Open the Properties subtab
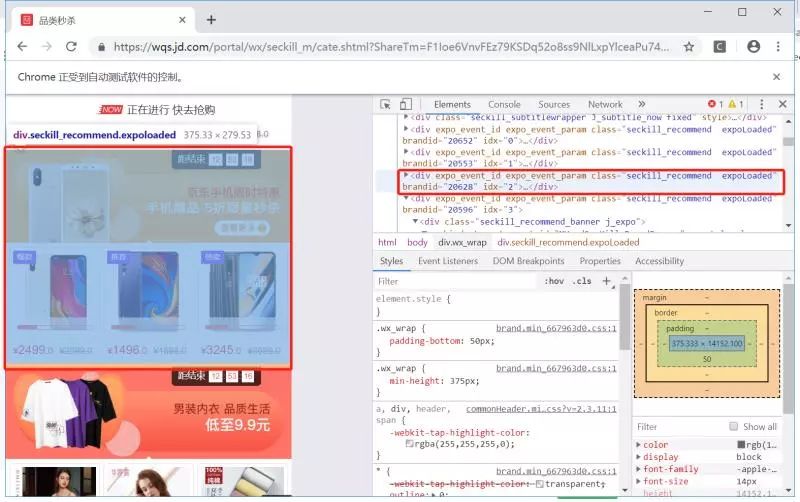Image resolution: width=800 pixels, height=502 pixels. pyautogui.click(x=600, y=261)
